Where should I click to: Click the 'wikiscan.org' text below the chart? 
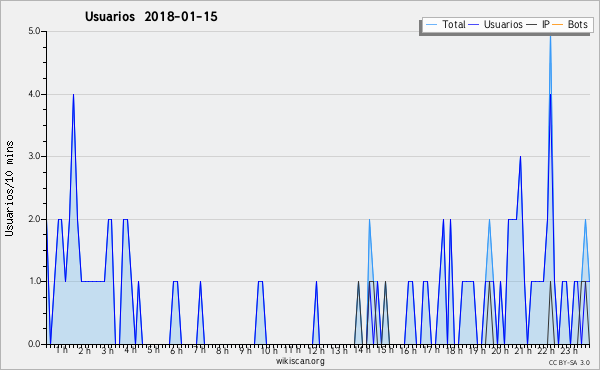[x=300, y=361]
